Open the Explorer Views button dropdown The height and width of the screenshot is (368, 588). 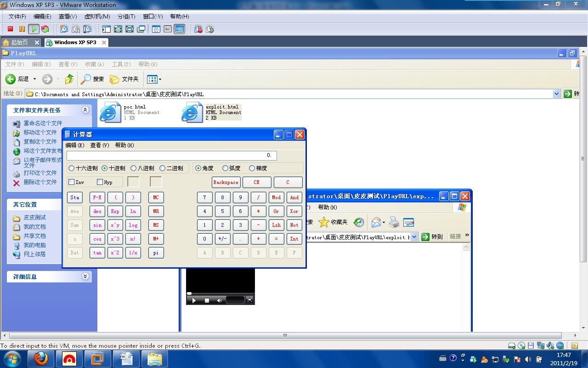[x=160, y=80]
